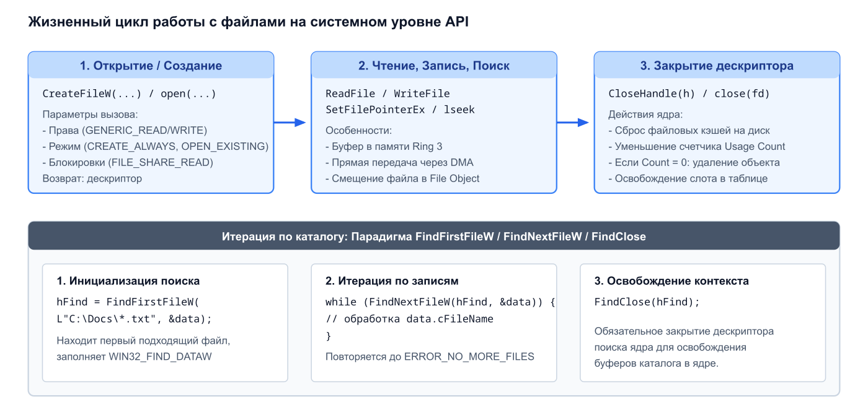
Task: Click the 'Возврат: дескриптор' line
Action: coord(92,178)
